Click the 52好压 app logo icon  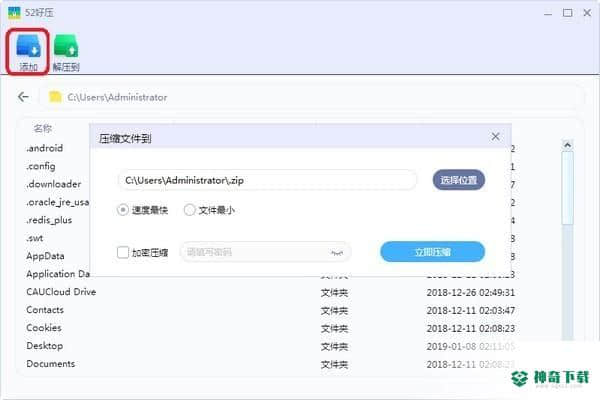pos(14,13)
